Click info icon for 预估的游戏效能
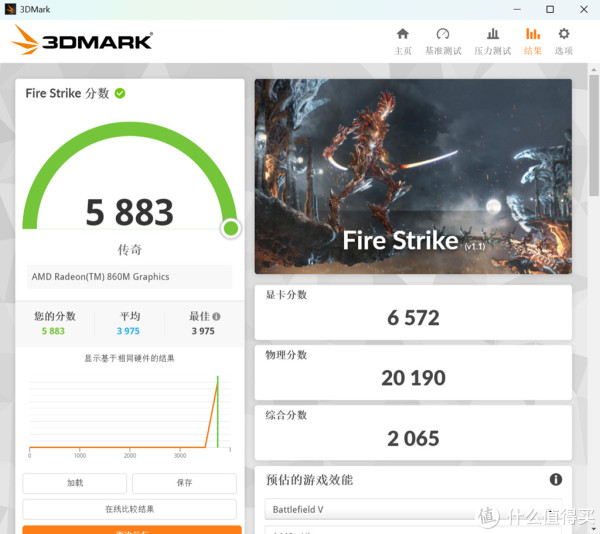 (555, 480)
